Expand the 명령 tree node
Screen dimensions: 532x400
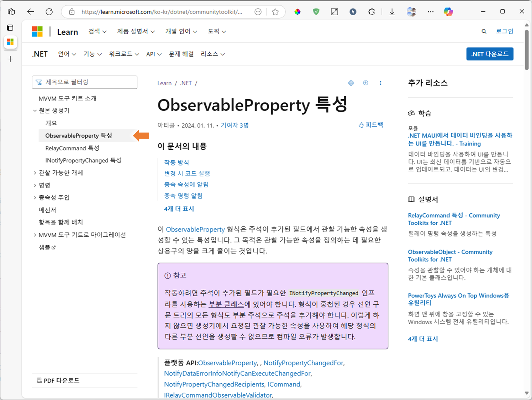pyautogui.click(x=35, y=185)
